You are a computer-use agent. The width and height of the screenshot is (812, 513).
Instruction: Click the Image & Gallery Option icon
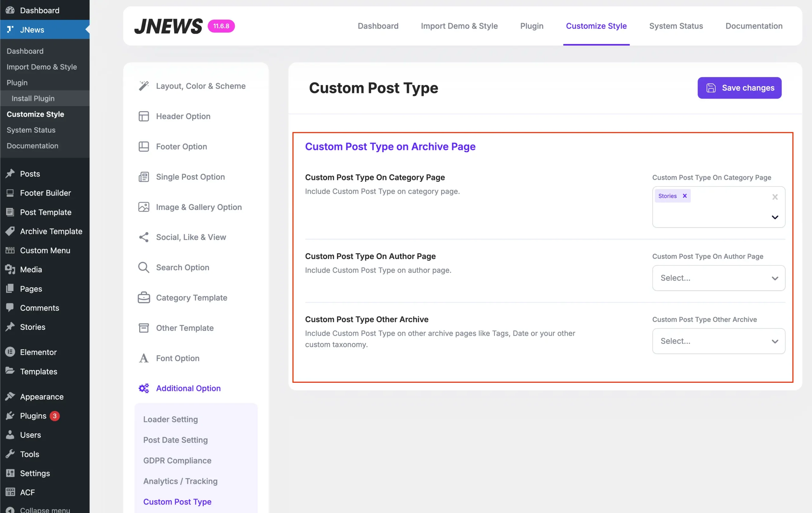(x=144, y=207)
